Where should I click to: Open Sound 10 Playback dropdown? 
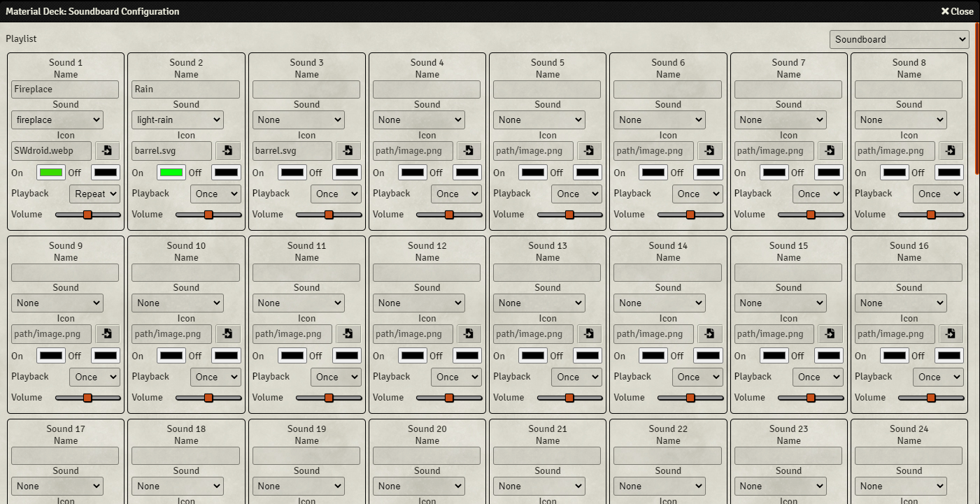[x=215, y=377]
